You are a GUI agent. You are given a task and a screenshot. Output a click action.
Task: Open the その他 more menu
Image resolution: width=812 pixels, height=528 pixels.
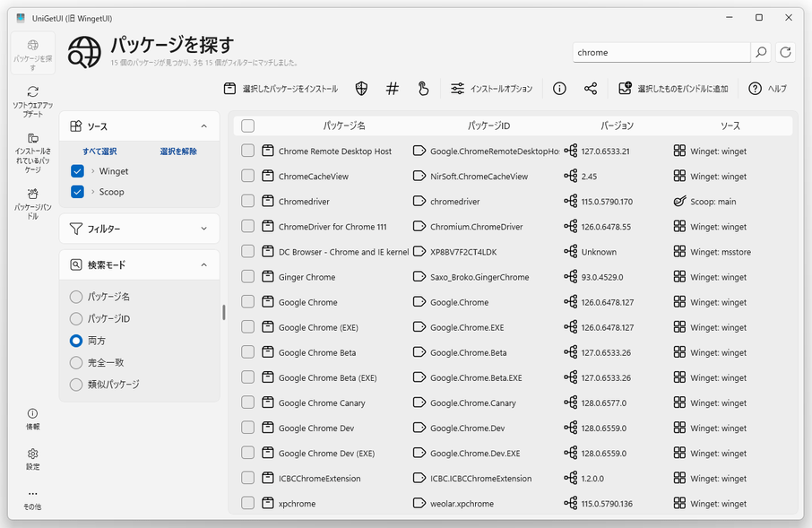tap(32, 499)
